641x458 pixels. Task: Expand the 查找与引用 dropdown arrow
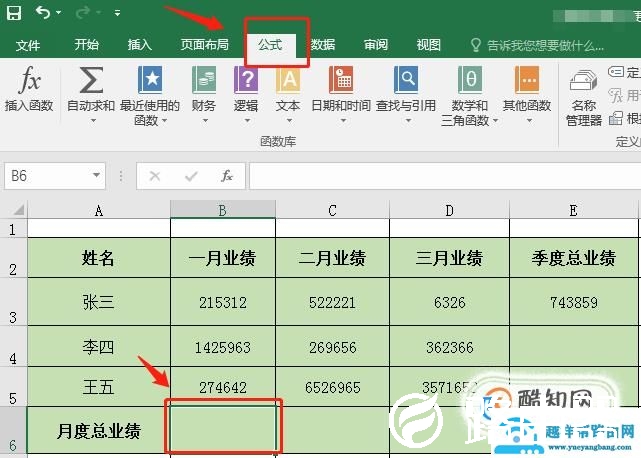point(408,120)
